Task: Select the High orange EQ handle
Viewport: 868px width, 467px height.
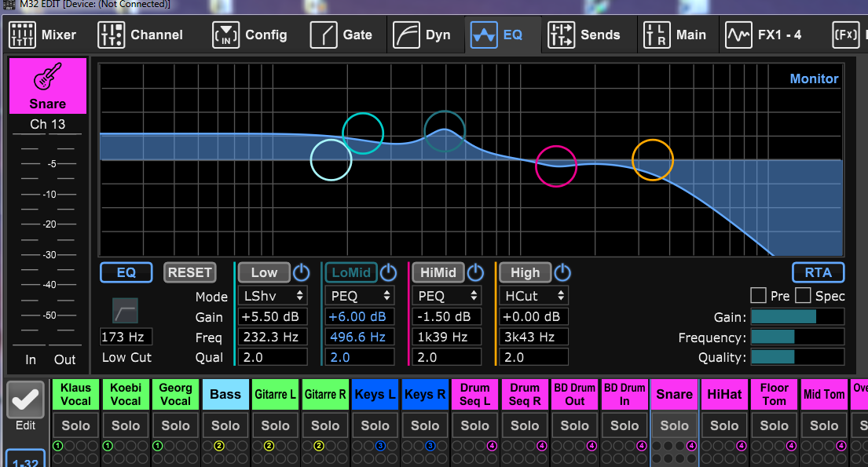Action: 653,160
